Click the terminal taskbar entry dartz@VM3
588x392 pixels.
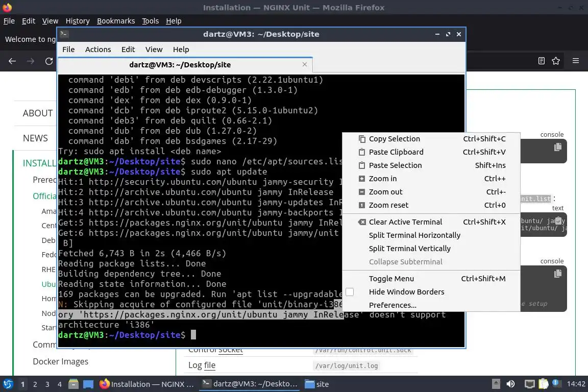(x=250, y=384)
